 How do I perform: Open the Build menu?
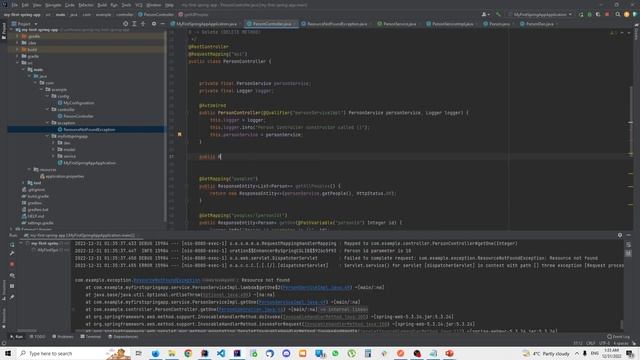click(x=102, y=5)
